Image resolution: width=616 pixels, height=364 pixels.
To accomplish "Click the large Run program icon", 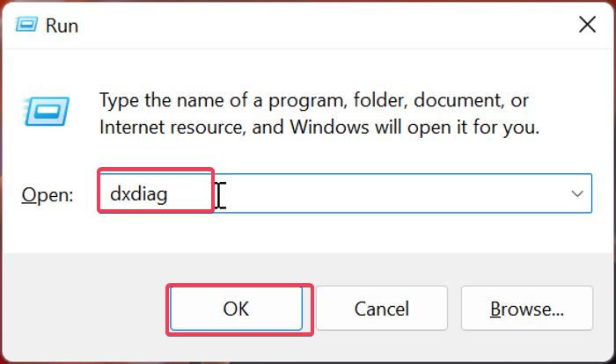I will [44, 110].
